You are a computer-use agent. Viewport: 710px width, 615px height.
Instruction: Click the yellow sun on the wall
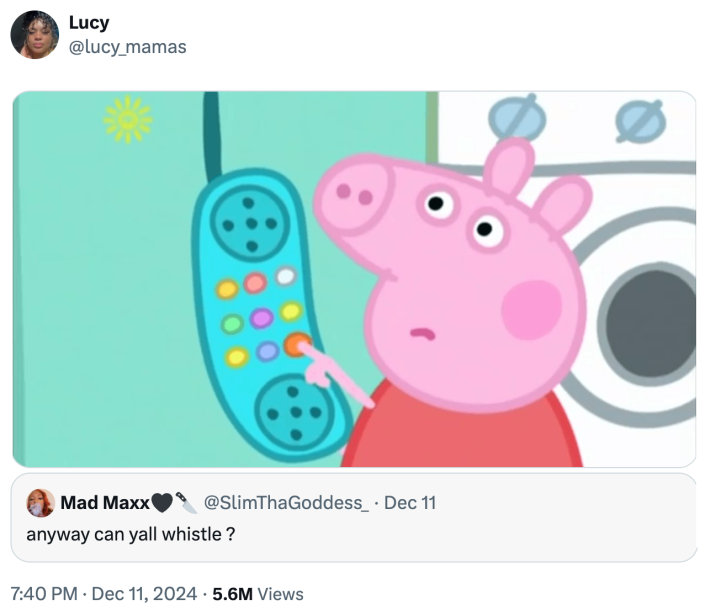[x=128, y=120]
